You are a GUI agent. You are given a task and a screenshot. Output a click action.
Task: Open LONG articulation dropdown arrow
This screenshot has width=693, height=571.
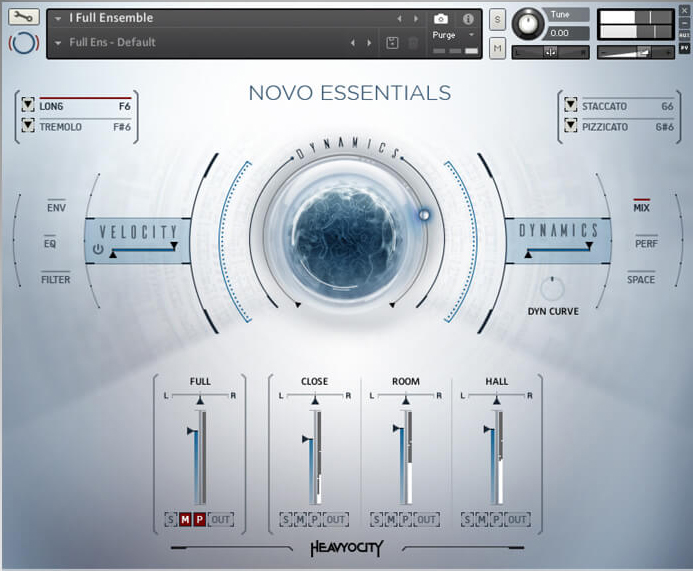pyautogui.click(x=28, y=105)
